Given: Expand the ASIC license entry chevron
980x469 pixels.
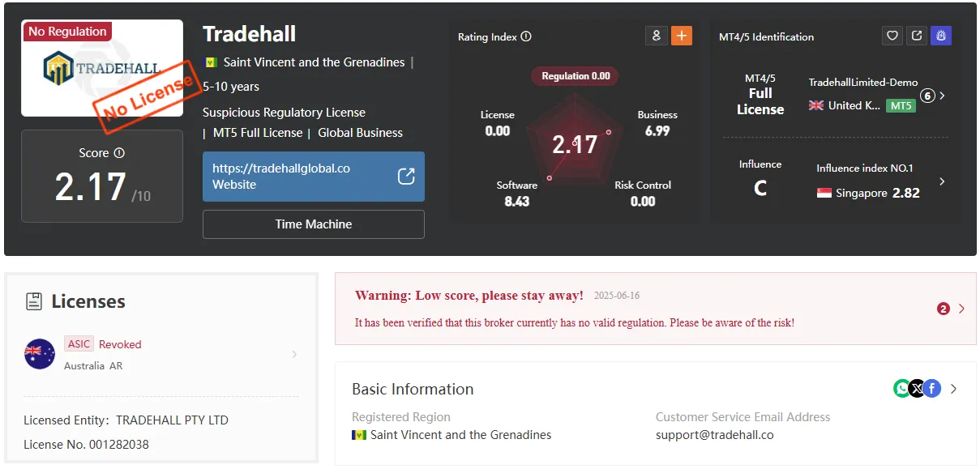Looking at the screenshot, I should [x=294, y=355].
